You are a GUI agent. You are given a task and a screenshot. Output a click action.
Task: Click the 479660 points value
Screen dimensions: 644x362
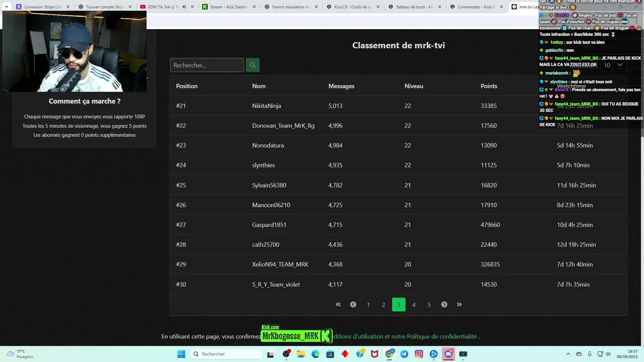pos(490,225)
